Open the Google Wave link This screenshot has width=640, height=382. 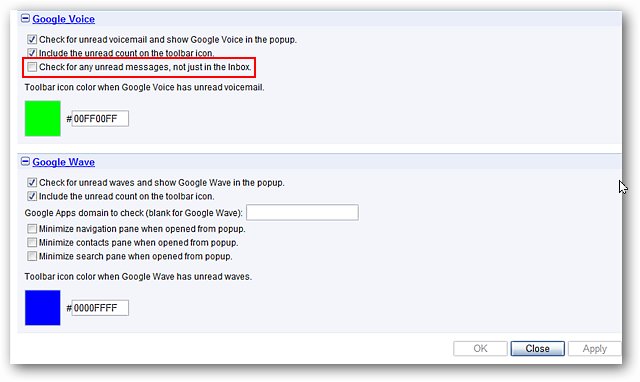click(64, 162)
